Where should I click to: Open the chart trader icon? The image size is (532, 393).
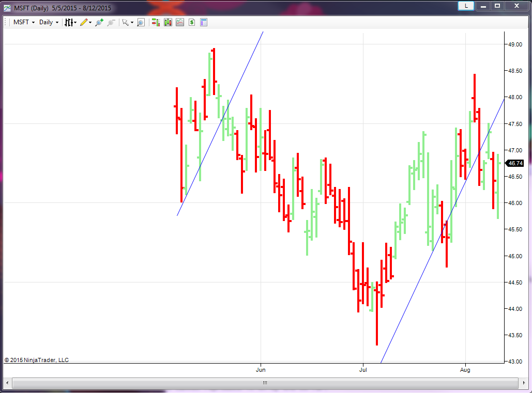coord(156,22)
